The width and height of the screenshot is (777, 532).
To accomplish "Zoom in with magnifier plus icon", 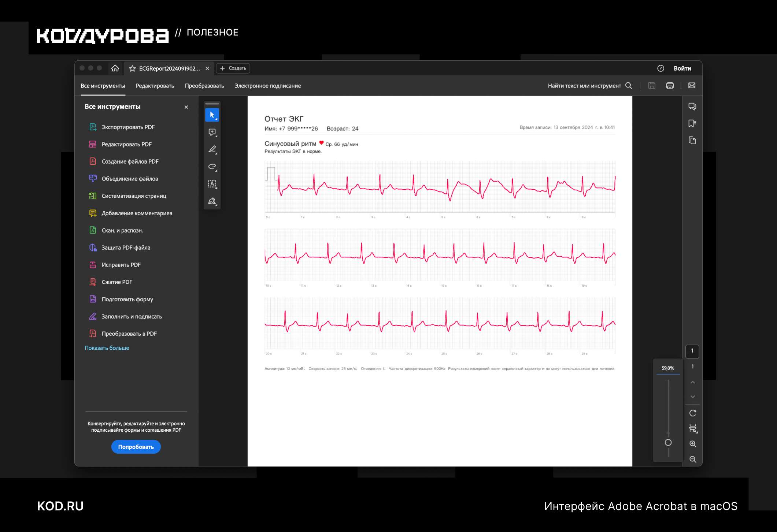I will pyautogui.click(x=693, y=444).
